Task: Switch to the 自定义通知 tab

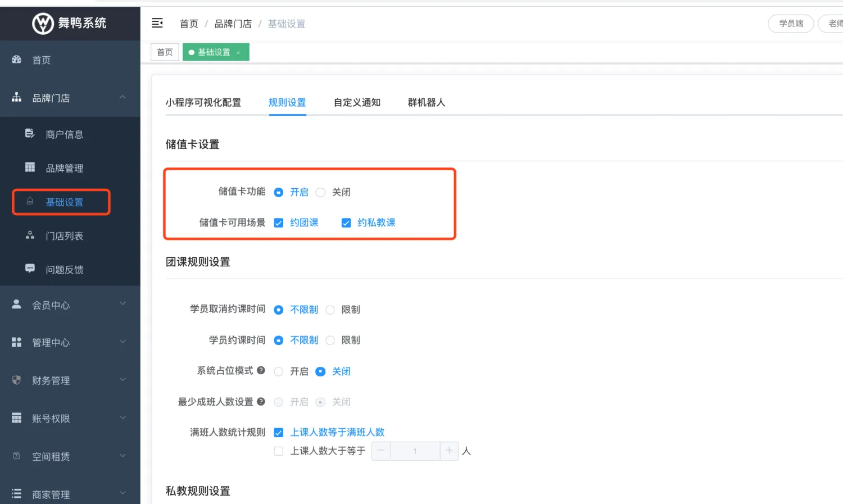Action: (x=357, y=102)
